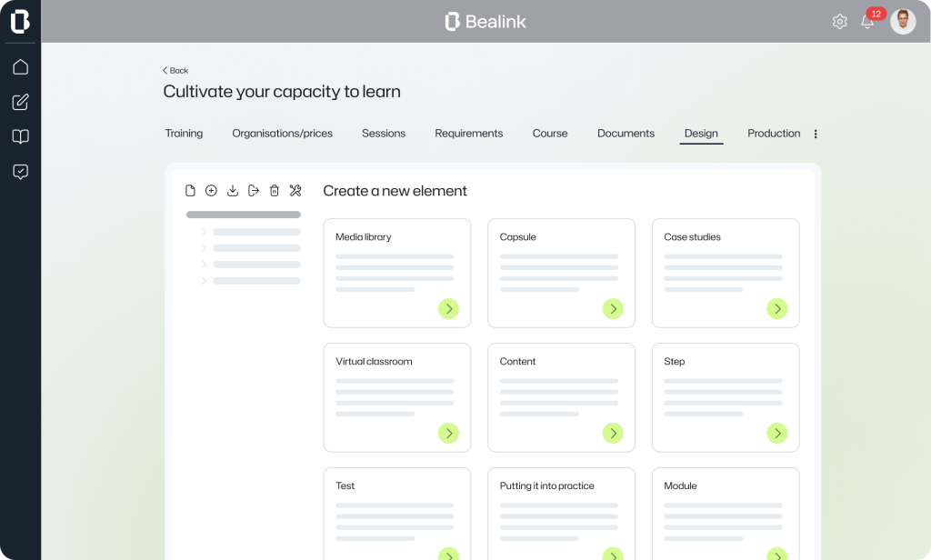Go to home via the sidebar house icon
Image resolution: width=931 pixels, height=560 pixels.
20,67
